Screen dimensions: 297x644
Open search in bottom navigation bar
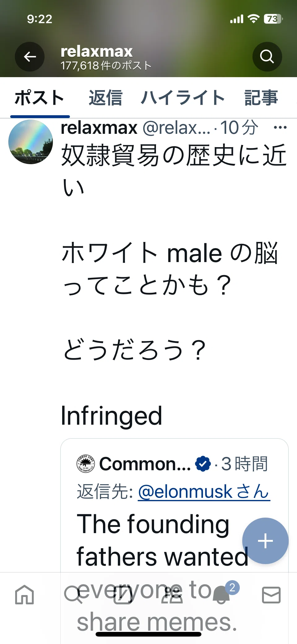coord(73,595)
